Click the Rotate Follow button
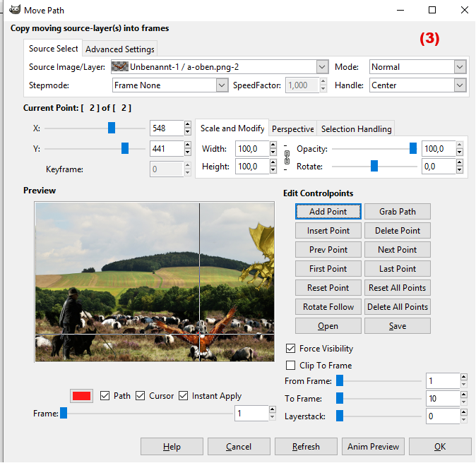 point(328,307)
